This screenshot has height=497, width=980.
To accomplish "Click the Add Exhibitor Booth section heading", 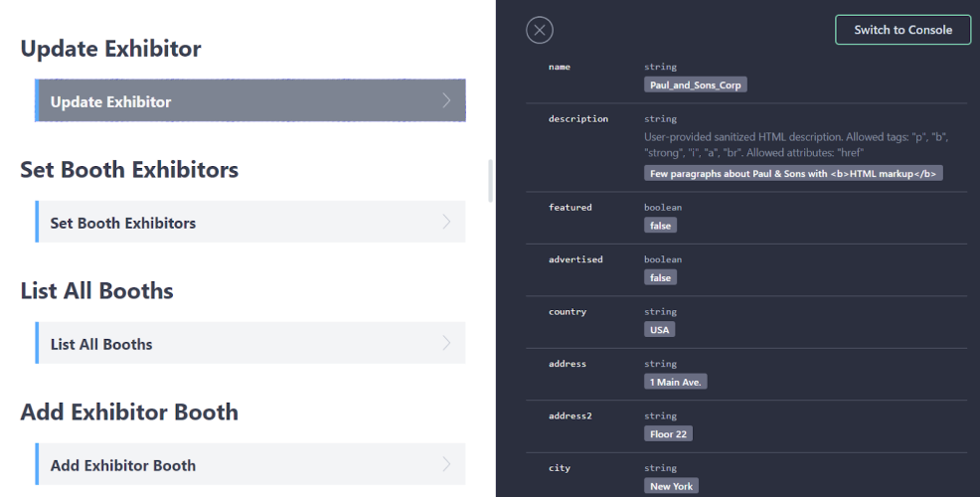I will [129, 413].
